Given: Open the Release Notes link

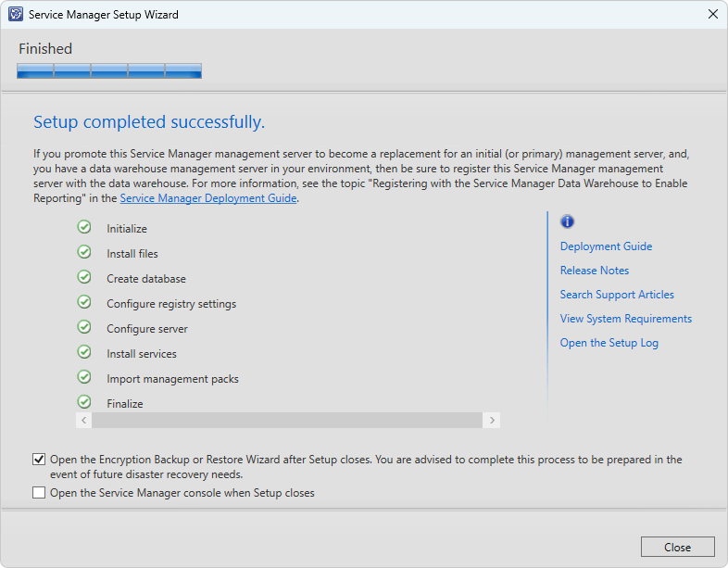Looking at the screenshot, I should pos(595,271).
